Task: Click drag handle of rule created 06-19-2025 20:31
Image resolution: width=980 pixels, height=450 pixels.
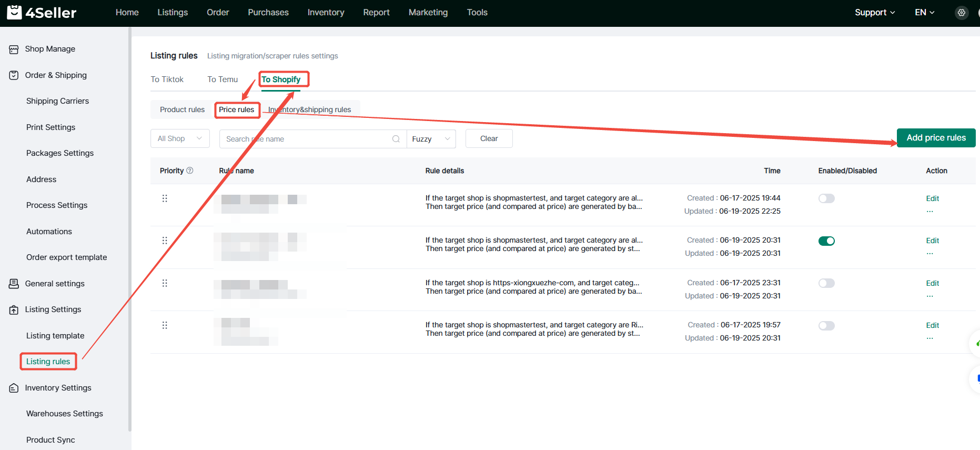Action: click(x=165, y=241)
